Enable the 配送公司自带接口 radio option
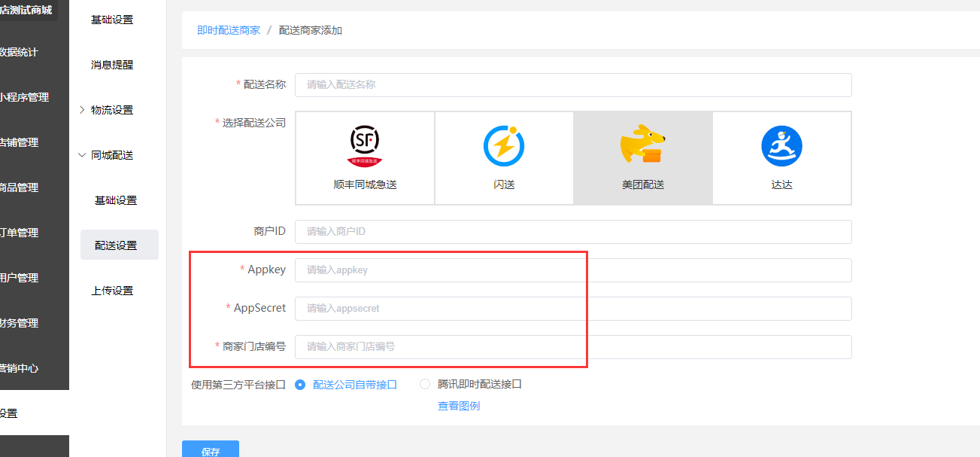Viewport: 980px width, 457px height. [x=301, y=384]
